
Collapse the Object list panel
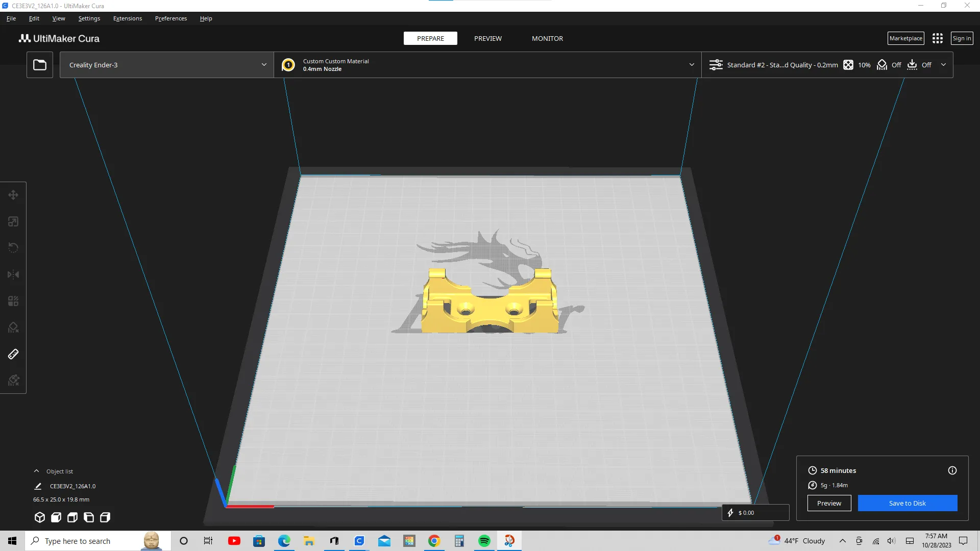36,471
